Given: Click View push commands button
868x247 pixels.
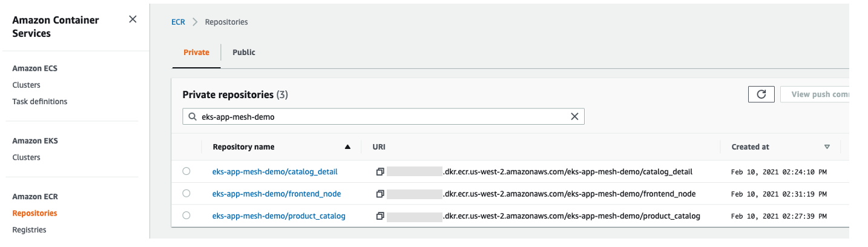Looking at the screenshot, I should pyautogui.click(x=815, y=94).
